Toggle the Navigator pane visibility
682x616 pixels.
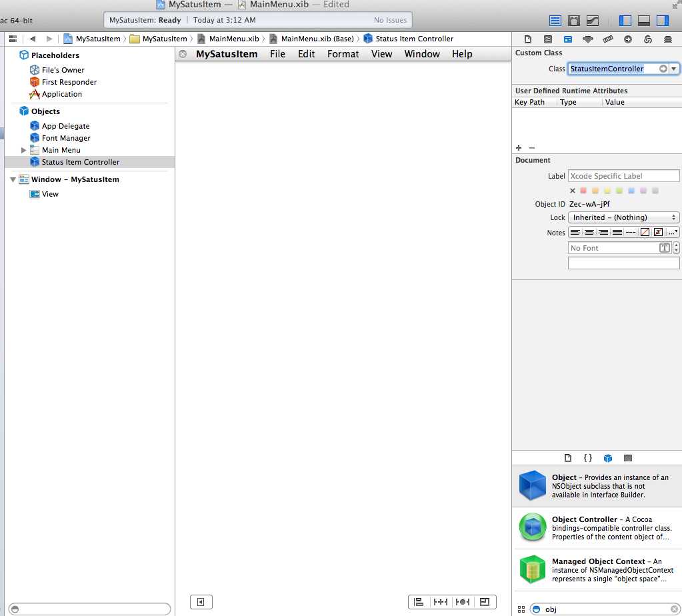click(x=625, y=21)
